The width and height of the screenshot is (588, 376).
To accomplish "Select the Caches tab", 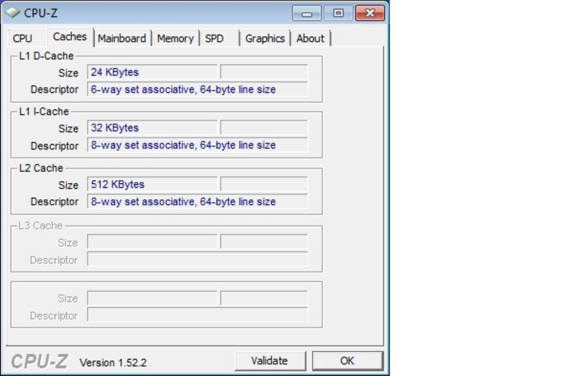I will point(70,37).
